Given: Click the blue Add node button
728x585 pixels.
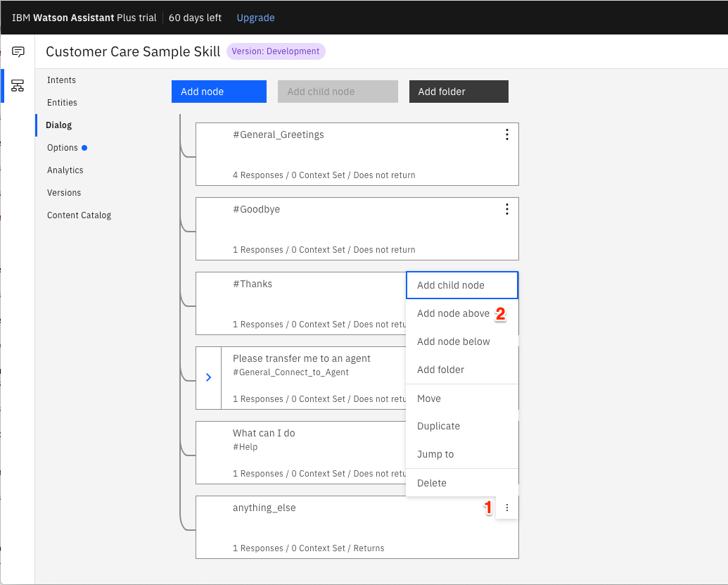Looking at the screenshot, I should 219,92.
